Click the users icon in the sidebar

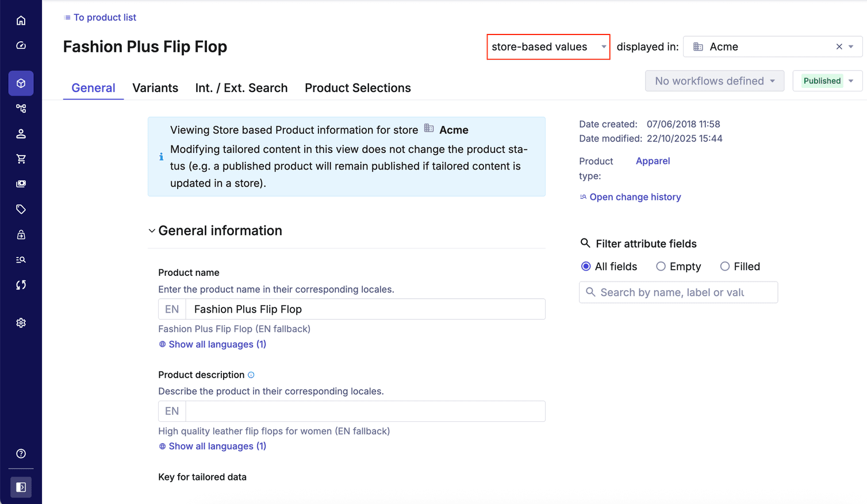pyautogui.click(x=21, y=133)
